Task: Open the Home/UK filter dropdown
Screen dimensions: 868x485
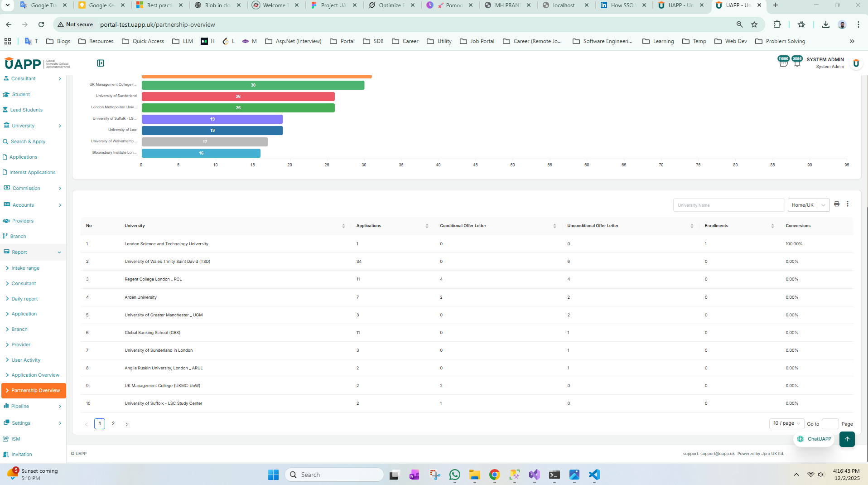Action: point(809,205)
